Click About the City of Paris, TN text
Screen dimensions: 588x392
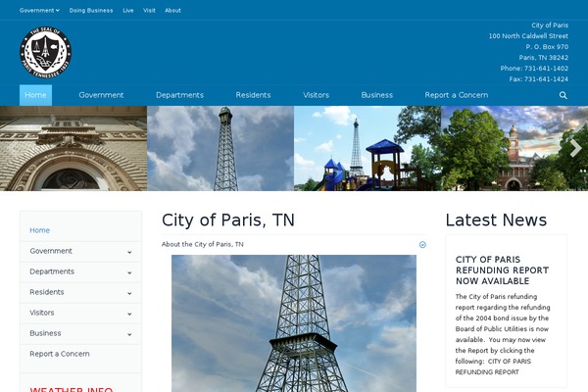click(203, 245)
